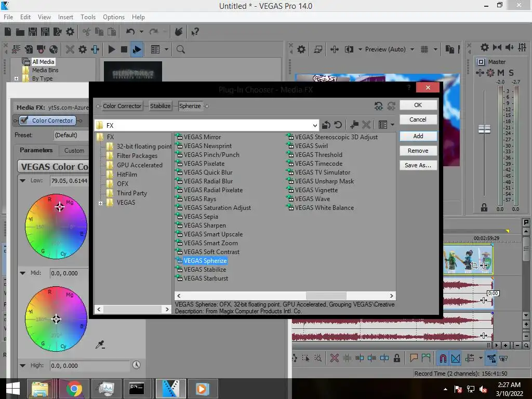Open the Preset (Default) dropdown
532x399 pixels.
[72, 135]
